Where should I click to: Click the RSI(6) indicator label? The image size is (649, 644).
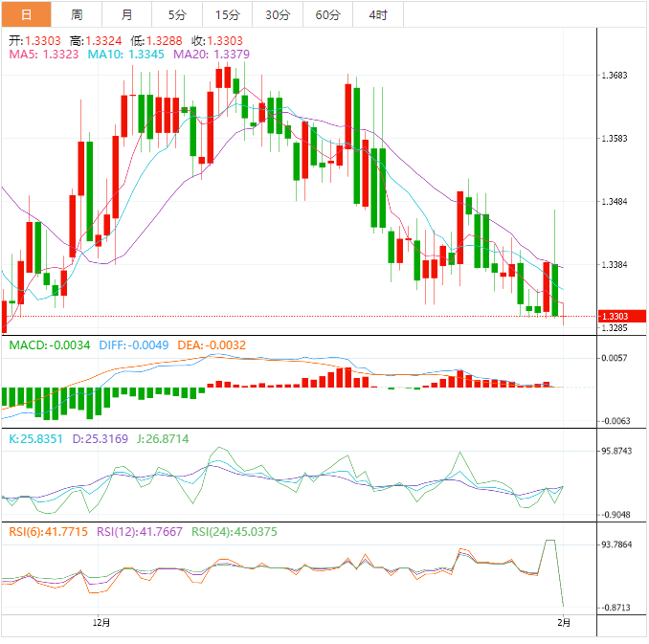click(49, 532)
